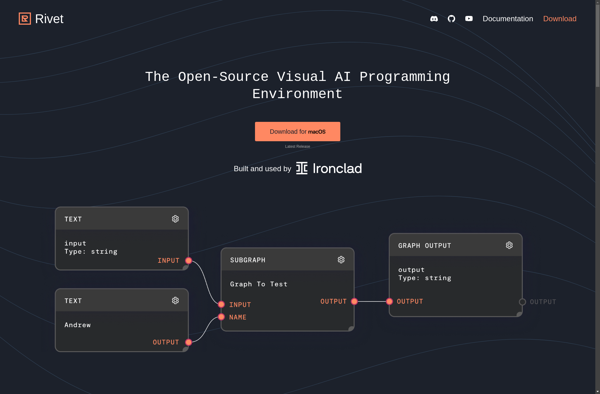This screenshot has height=394, width=600.
Task: Open the Latest Release link
Action: [297, 147]
